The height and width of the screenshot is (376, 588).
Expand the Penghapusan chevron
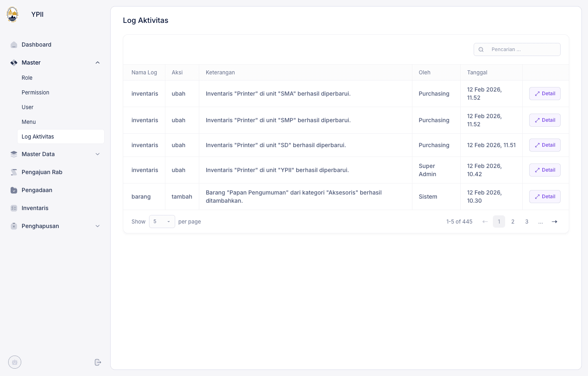click(98, 226)
